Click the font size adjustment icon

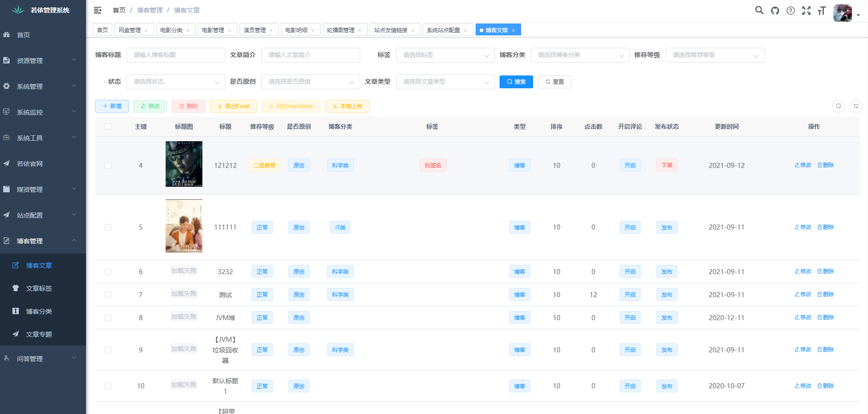822,10
